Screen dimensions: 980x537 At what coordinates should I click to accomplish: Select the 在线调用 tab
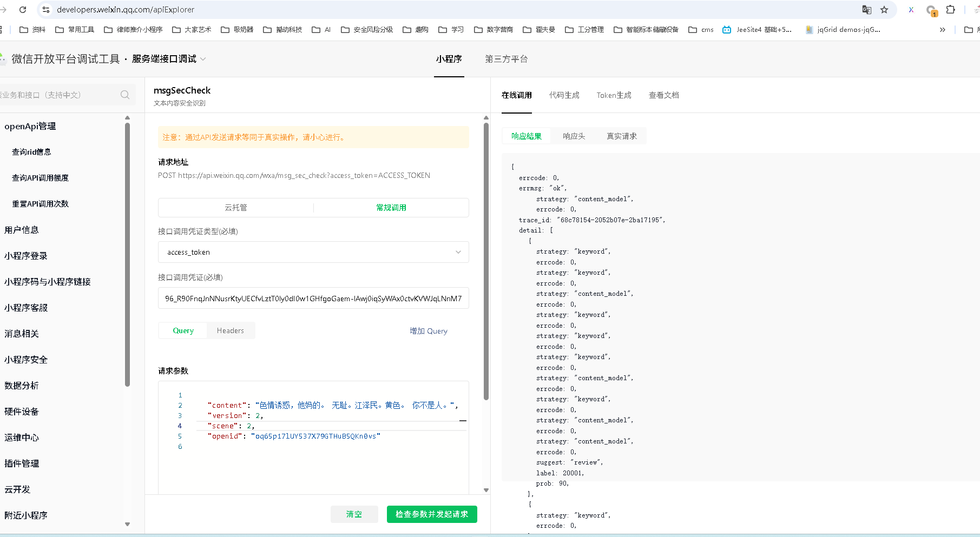coord(517,95)
